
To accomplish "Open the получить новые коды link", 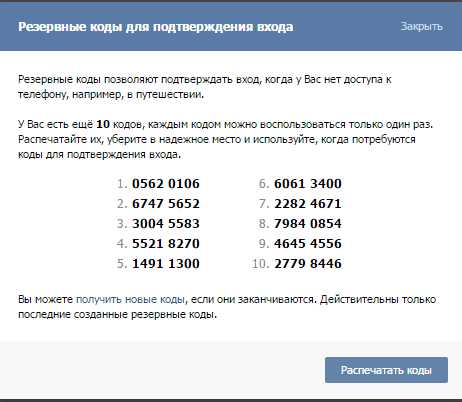I will (130, 299).
